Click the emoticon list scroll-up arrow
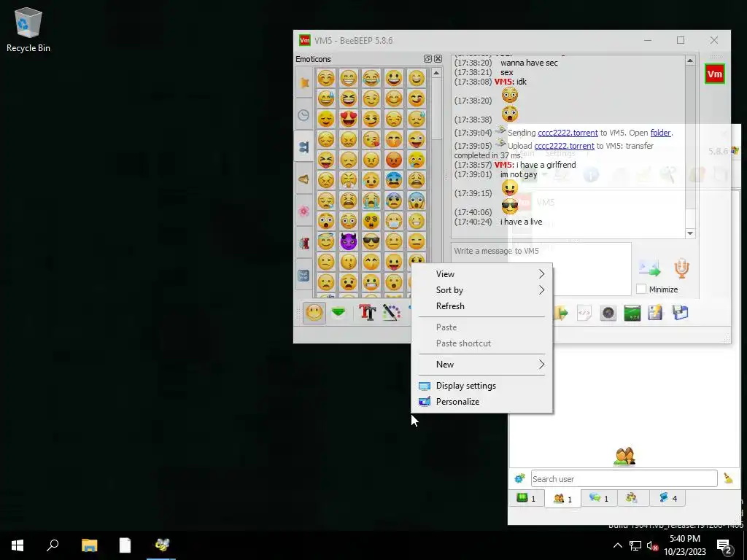Image resolution: width=747 pixels, height=560 pixels. point(436,74)
